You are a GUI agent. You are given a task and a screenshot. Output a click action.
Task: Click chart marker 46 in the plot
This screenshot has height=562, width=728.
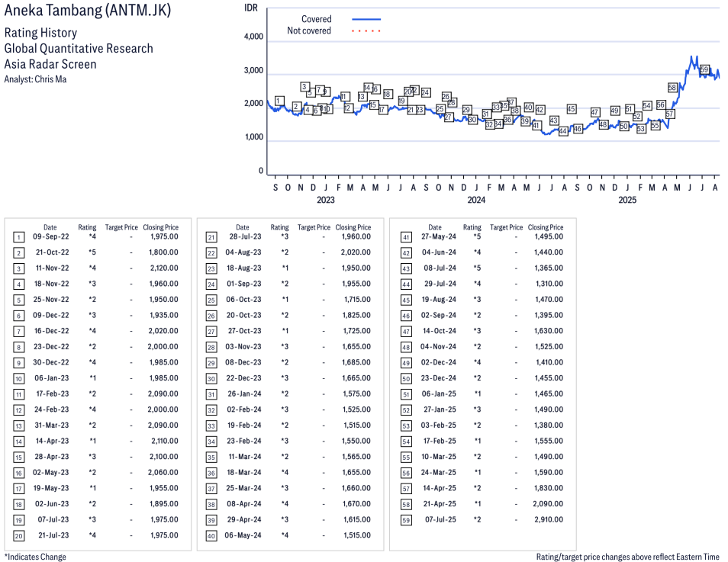(x=578, y=129)
